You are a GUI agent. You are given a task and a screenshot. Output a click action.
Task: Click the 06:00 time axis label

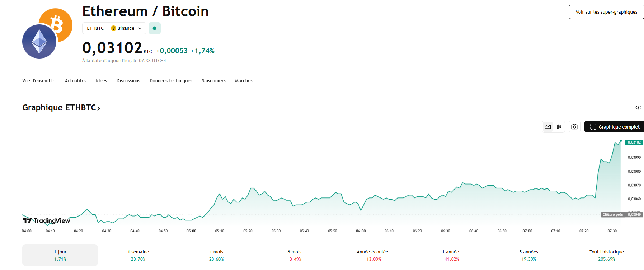pos(361,231)
